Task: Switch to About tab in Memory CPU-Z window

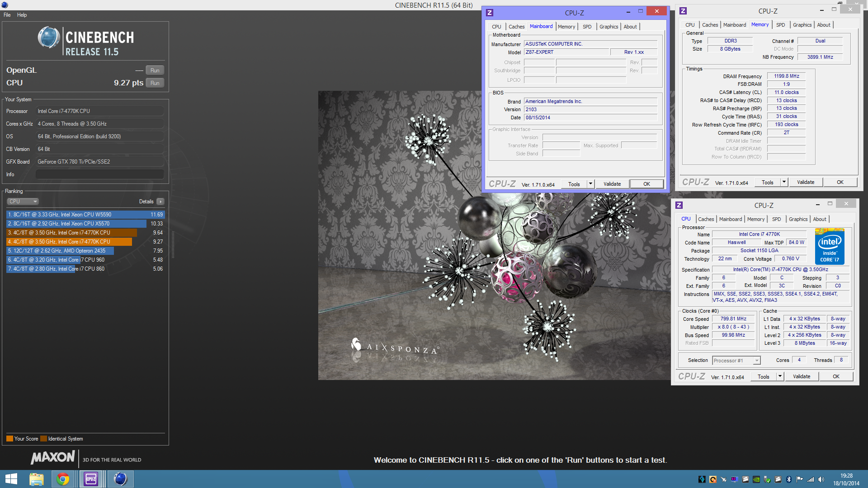Action: pyautogui.click(x=823, y=25)
